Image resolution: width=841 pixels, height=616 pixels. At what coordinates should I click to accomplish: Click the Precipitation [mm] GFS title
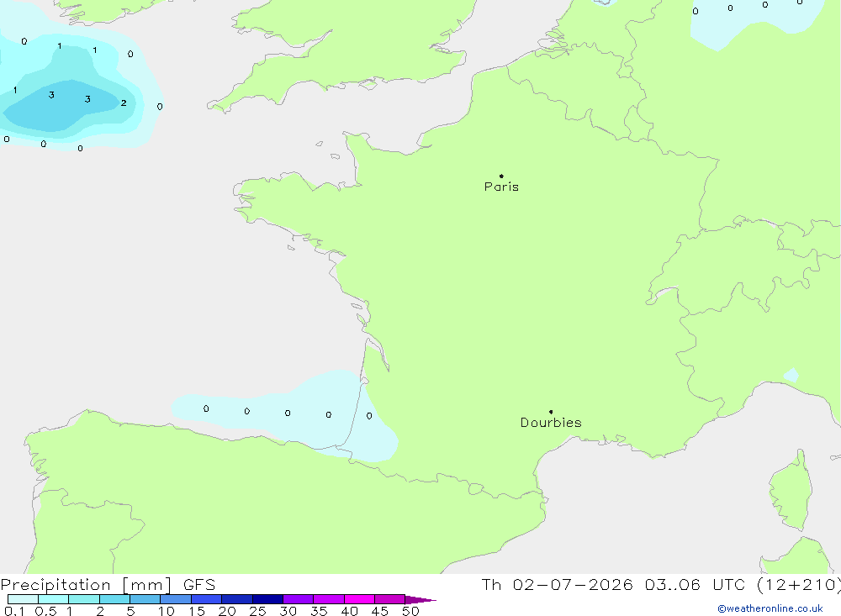click(108, 584)
